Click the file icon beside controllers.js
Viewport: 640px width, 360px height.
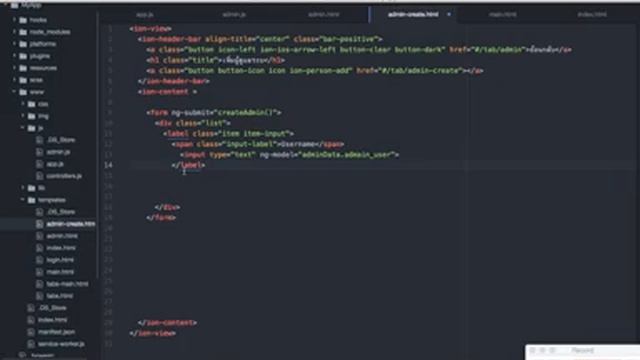(x=39, y=176)
